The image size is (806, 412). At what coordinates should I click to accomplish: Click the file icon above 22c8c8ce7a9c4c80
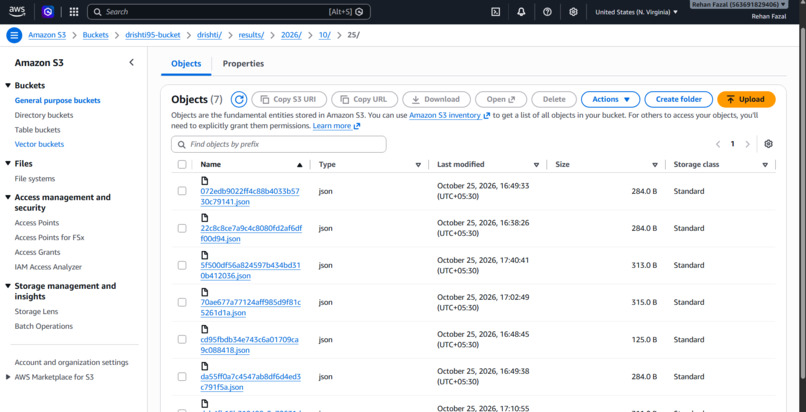(x=205, y=218)
